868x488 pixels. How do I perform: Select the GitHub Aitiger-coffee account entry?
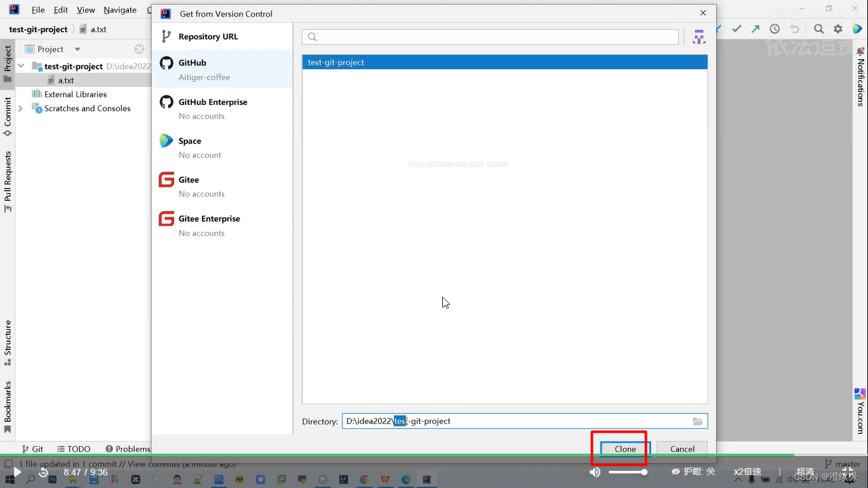coord(222,69)
